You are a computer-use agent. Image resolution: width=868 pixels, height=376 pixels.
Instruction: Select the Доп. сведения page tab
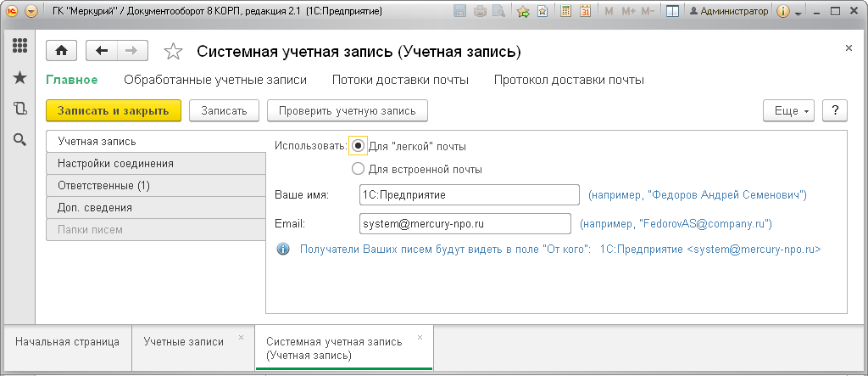tap(156, 208)
